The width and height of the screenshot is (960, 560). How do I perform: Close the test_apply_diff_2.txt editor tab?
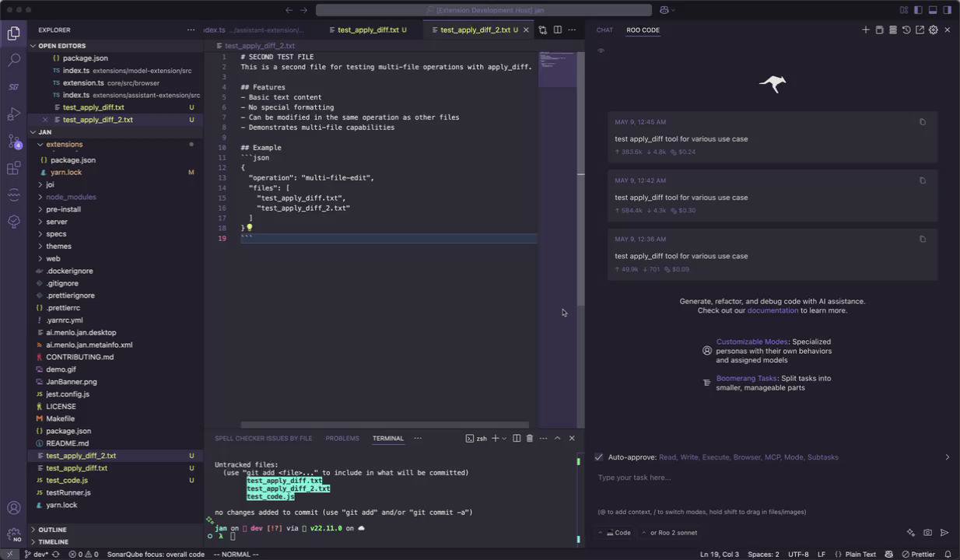pos(526,30)
